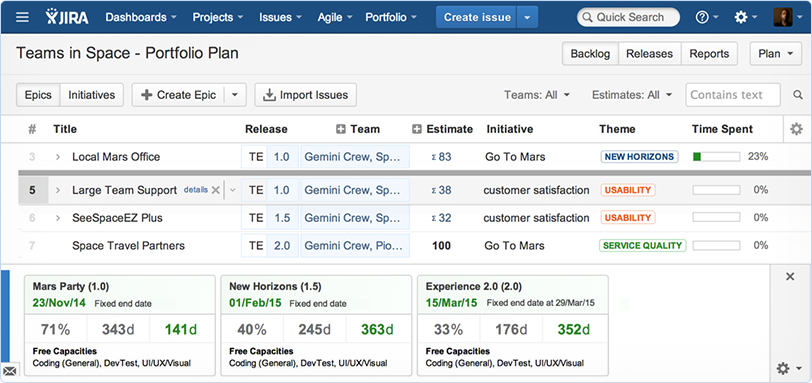The image size is (812, 383).
Task: Open the administration gear in header
Action: 741,18
